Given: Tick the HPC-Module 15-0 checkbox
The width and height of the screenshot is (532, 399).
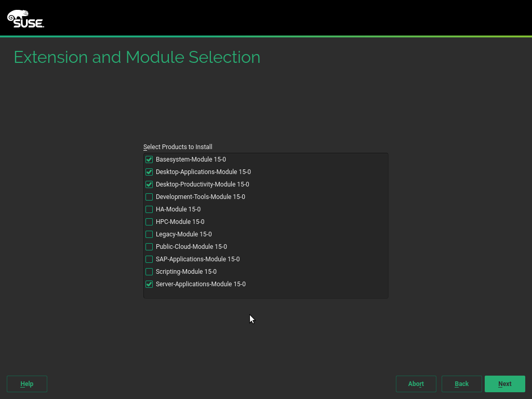Looking at the screenshot, I should pyautogui.click(x=149, y=222).
